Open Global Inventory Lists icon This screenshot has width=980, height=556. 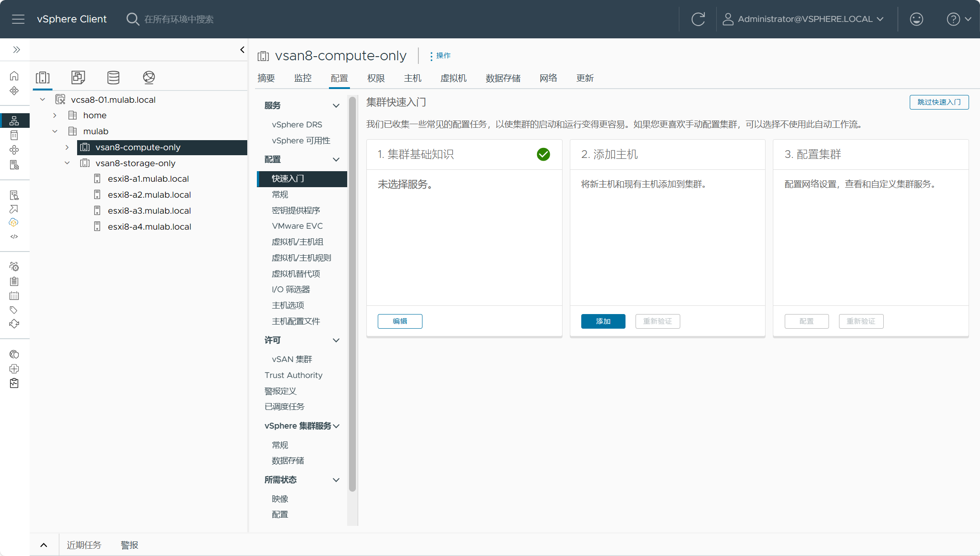point(14,165)
